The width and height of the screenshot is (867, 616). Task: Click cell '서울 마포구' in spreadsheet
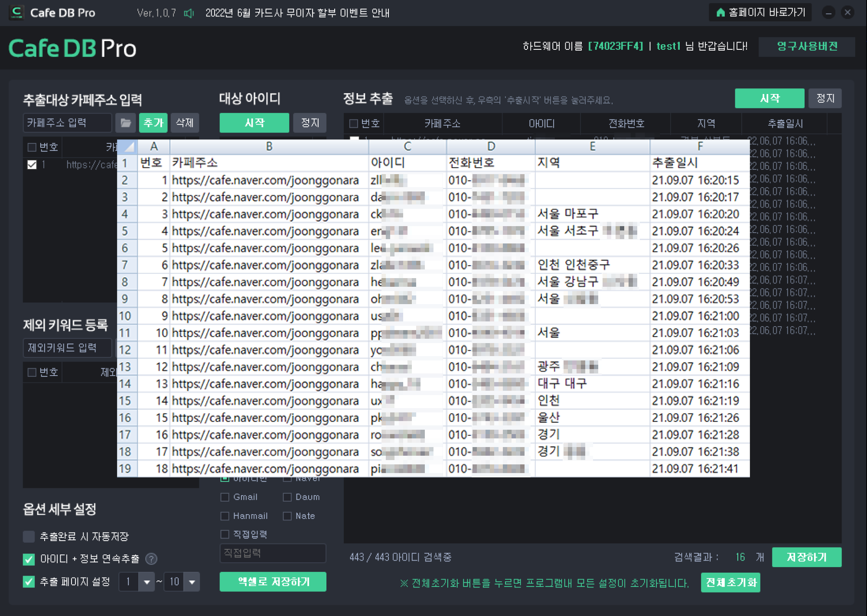coord(593,214)
